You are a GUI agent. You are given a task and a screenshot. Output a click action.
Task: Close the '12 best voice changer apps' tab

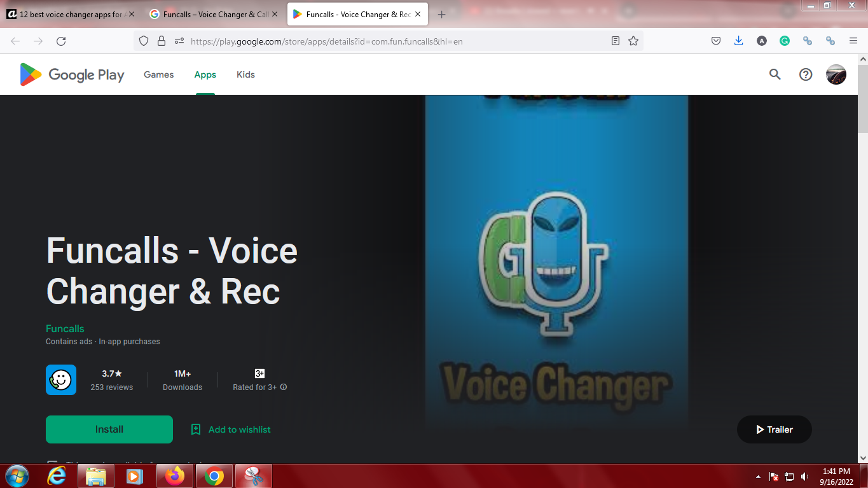click(x=132, y=14)
